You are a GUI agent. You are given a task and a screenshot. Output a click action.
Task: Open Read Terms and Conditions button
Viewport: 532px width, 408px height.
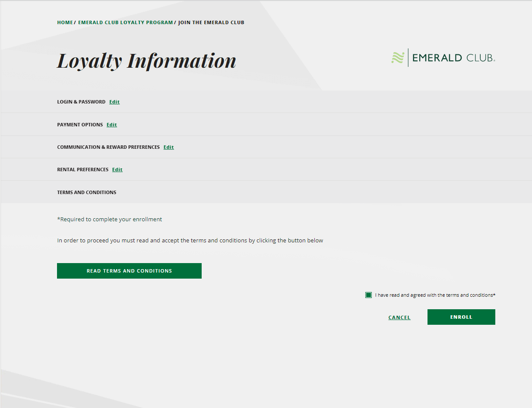tap(129, 271)
